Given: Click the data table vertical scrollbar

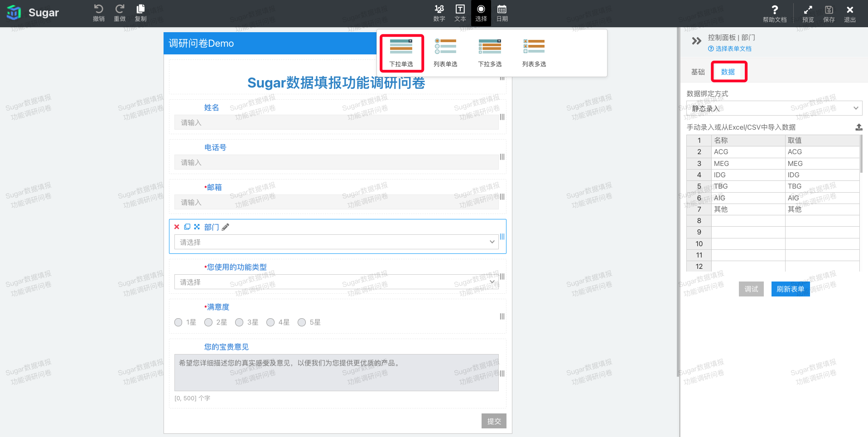Looking at the screenshot, I should (861, 154).
